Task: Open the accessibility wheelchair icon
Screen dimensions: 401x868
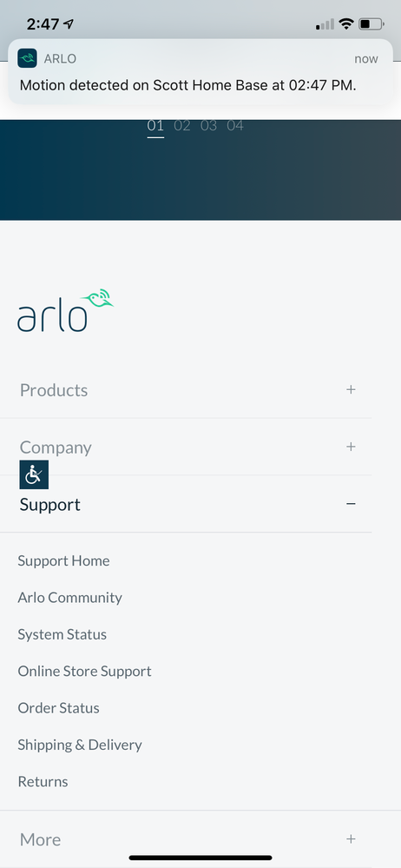Action: [x=34, y=474]
